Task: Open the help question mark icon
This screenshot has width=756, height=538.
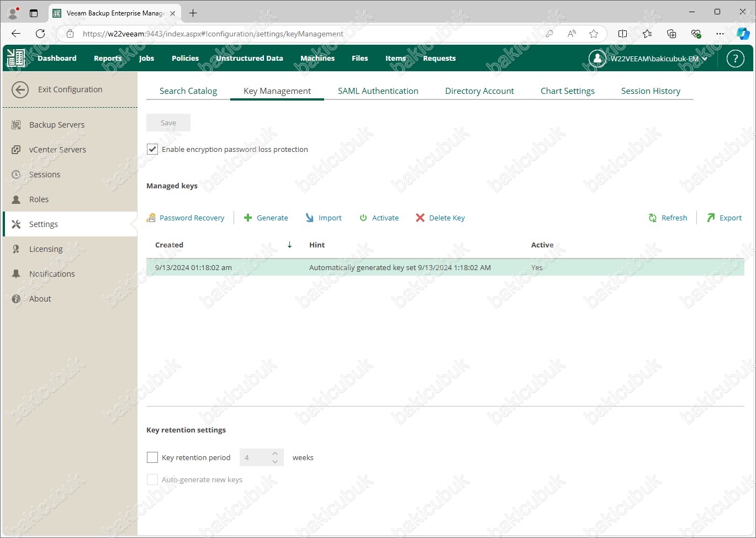Action: (x=735, y=58)
